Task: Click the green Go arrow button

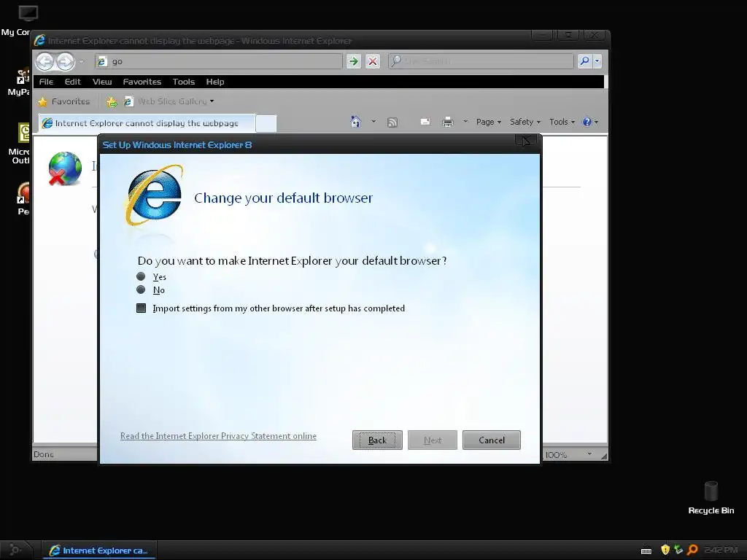Action: 354,61
